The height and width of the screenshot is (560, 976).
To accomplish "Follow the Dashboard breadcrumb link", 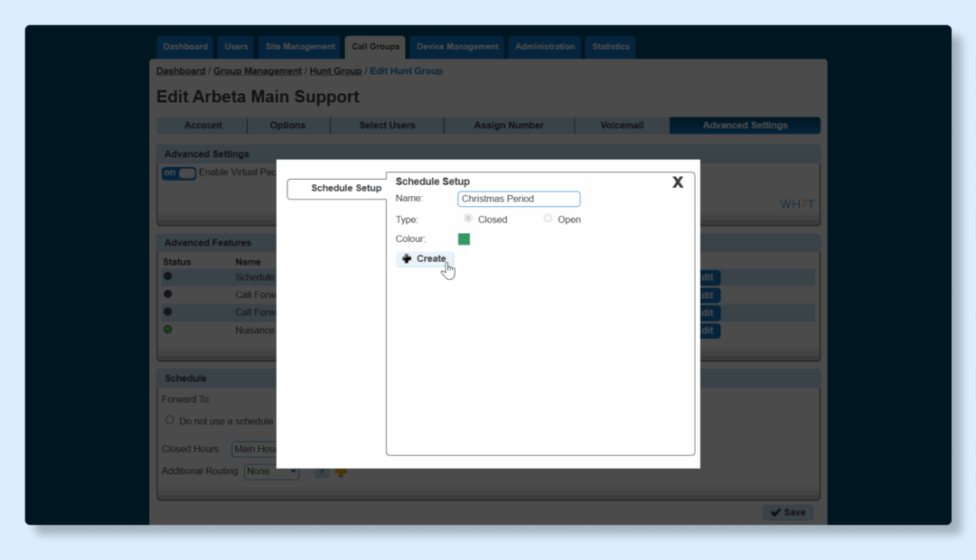I will (x=181, y=71).
